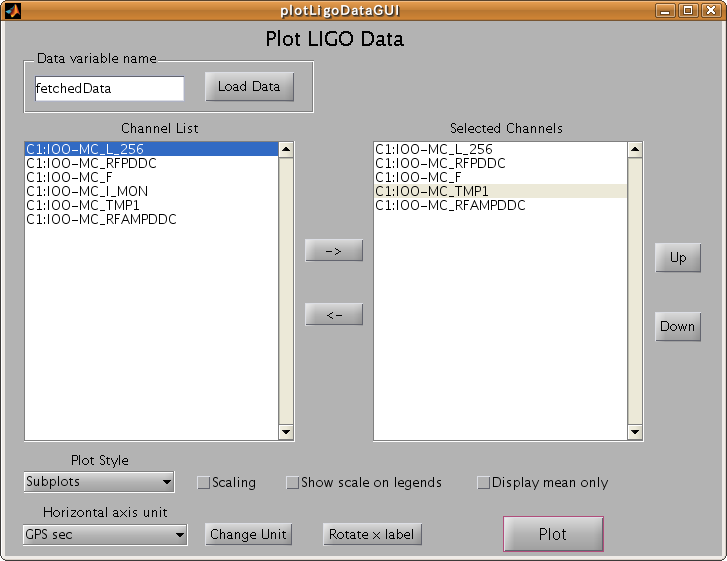
Task: Select C1:IOO-MC_TMP1 in Selected Channels
Action: (500, 191)
